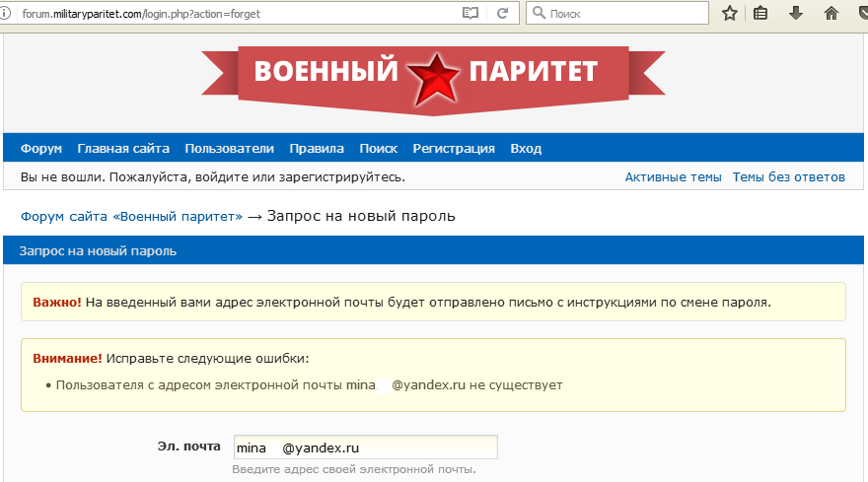This screenshot has width=868, height=482.
Task: Open the Активные темы link
Action: tap(673, 177)
